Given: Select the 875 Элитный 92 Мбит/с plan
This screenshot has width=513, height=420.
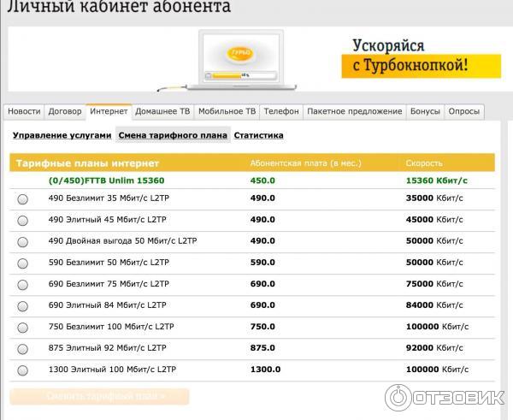Looking at the screenshot, I should click(23, 349).
